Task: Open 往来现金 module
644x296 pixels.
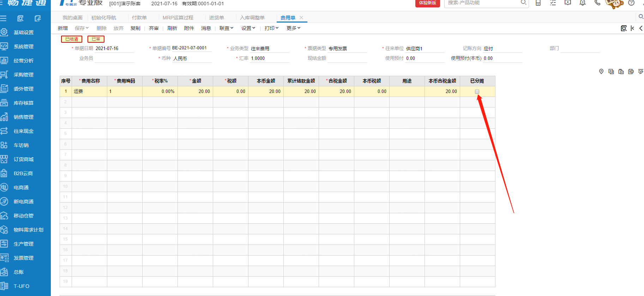Action: click(x=23, y=131)
